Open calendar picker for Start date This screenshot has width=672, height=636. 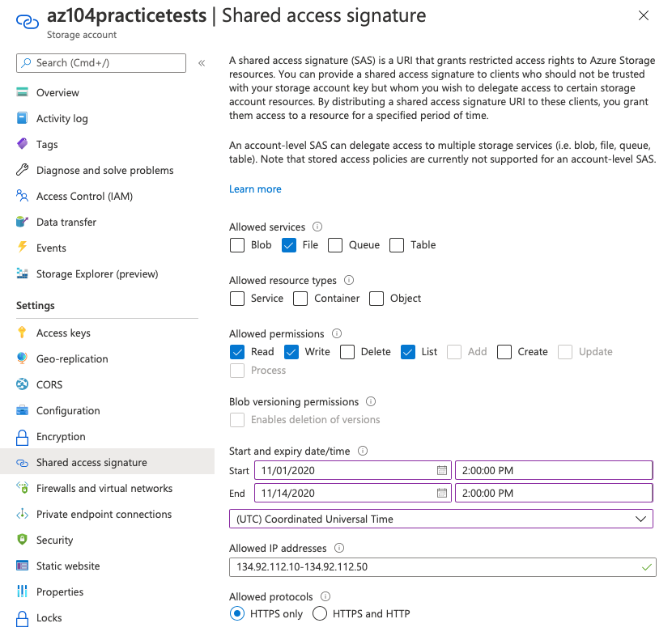442,470
